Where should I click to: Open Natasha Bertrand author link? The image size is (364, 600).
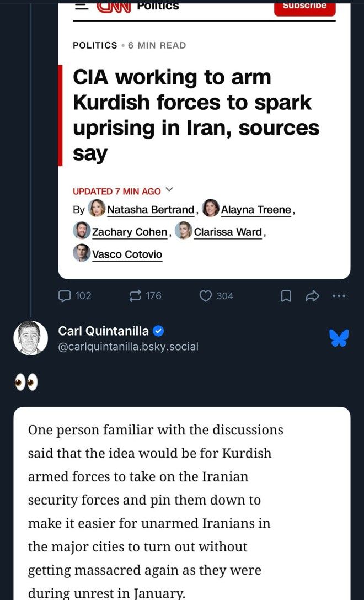[151, 210]
